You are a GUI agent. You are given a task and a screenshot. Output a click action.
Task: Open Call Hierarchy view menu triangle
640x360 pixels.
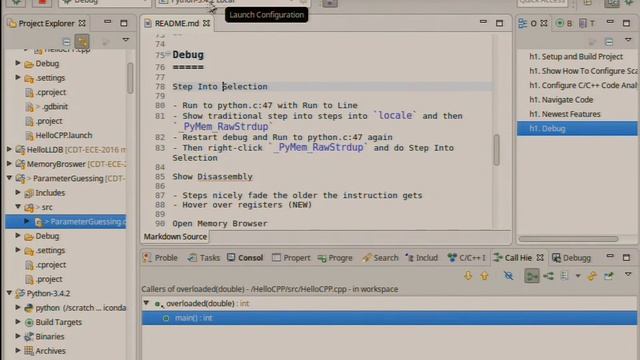point(628,275)
